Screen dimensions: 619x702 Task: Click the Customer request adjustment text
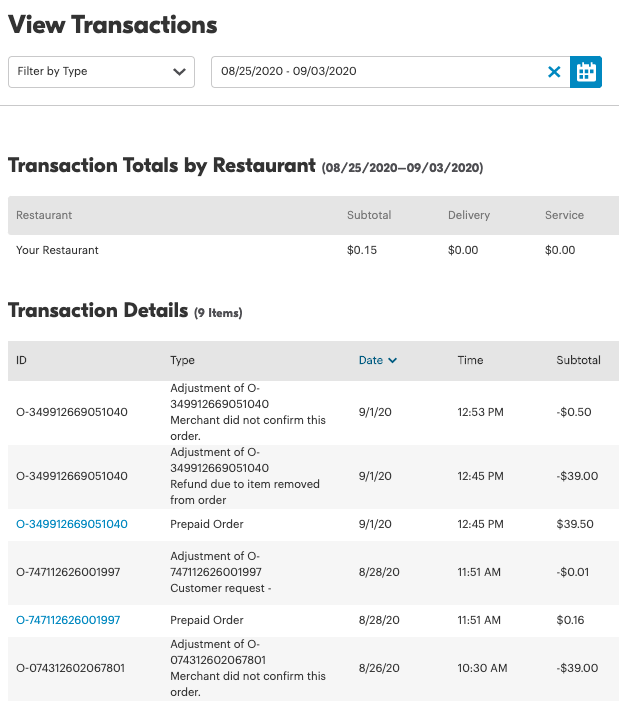221,588
